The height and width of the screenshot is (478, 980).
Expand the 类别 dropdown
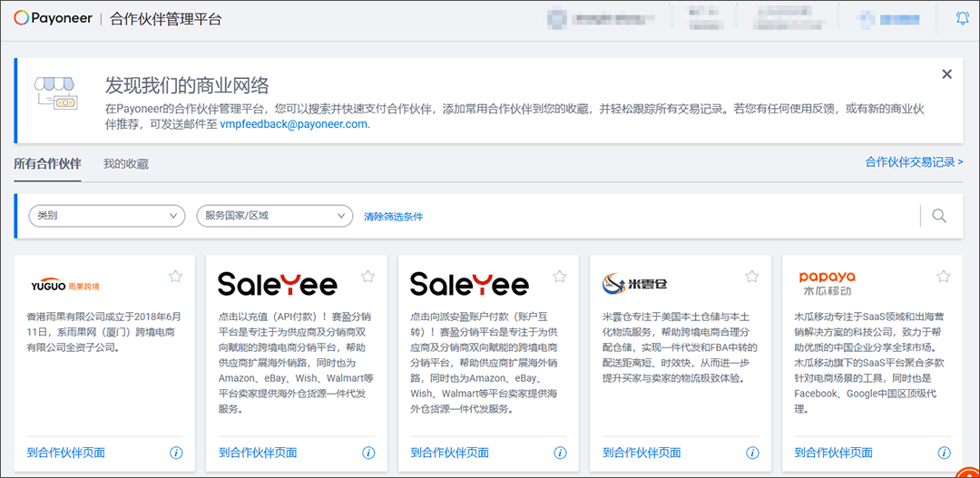click(x=107, y=216)
